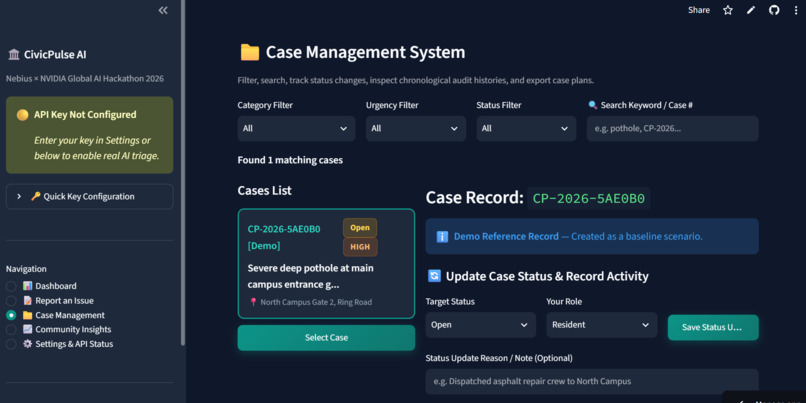This screenshot has height=403, width=806.
Task: Open the edit pencil icon
Action: [751, 10]
